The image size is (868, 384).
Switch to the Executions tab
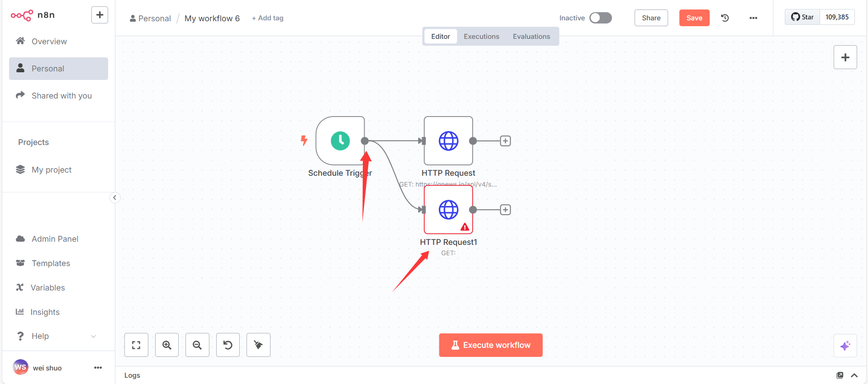[481, 37]
